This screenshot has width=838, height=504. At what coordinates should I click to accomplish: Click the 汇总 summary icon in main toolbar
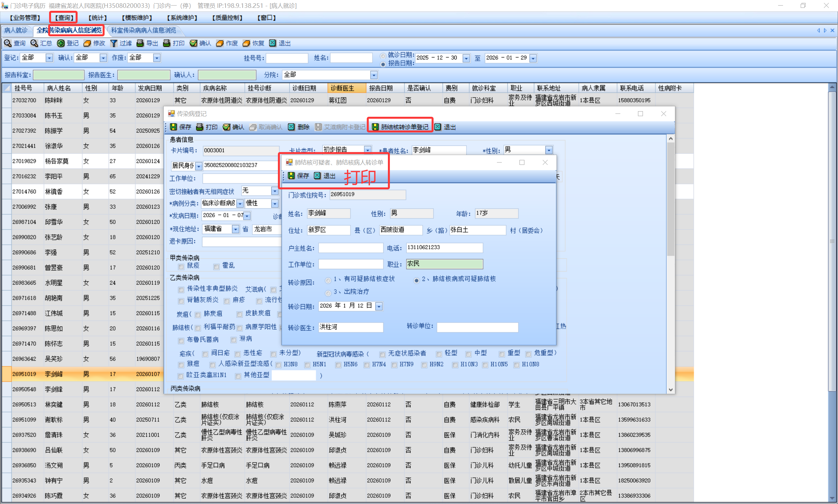click(x=34, y=43)
